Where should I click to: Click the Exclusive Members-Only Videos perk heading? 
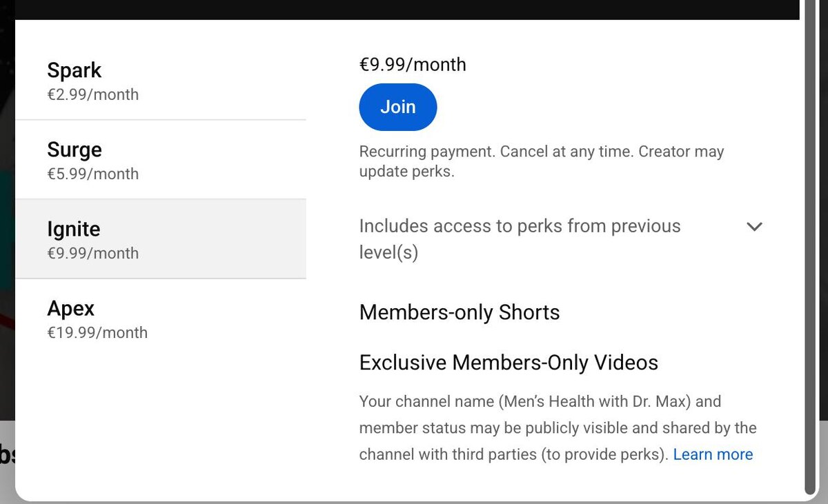(509, 363)
